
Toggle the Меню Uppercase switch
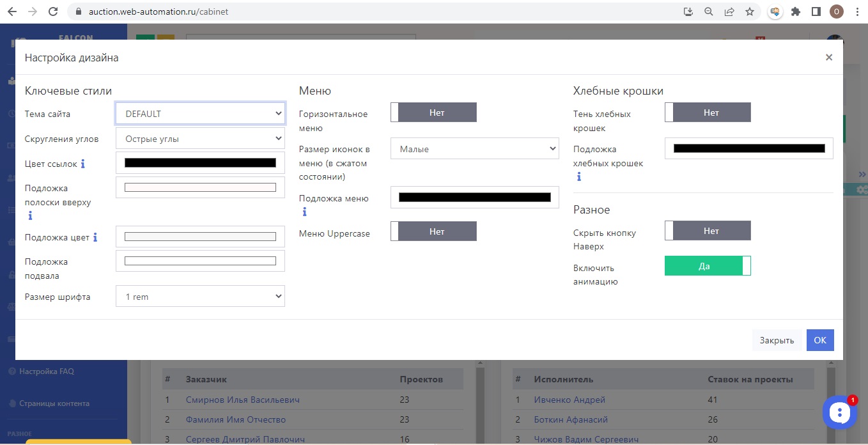coord(433,231)
